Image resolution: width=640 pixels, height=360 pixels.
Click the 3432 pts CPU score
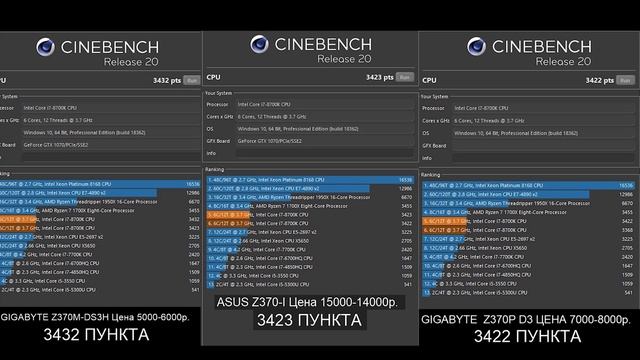(x=167, y=80)
